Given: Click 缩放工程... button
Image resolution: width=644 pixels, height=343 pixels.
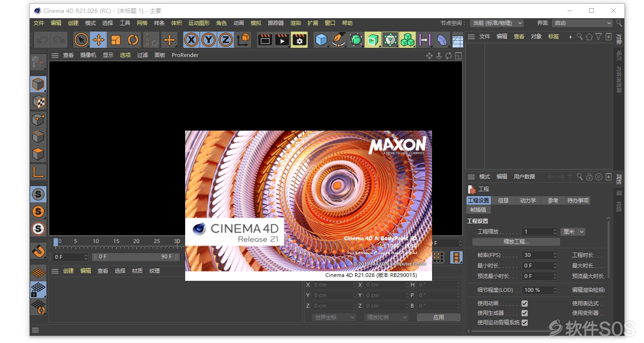Looking at the screenshot, I should point(516,242).
